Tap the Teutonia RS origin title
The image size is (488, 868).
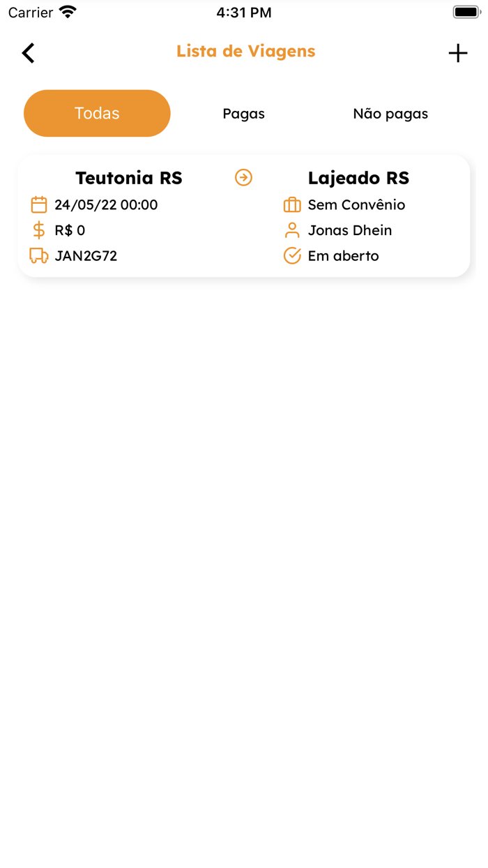point(129,178)
